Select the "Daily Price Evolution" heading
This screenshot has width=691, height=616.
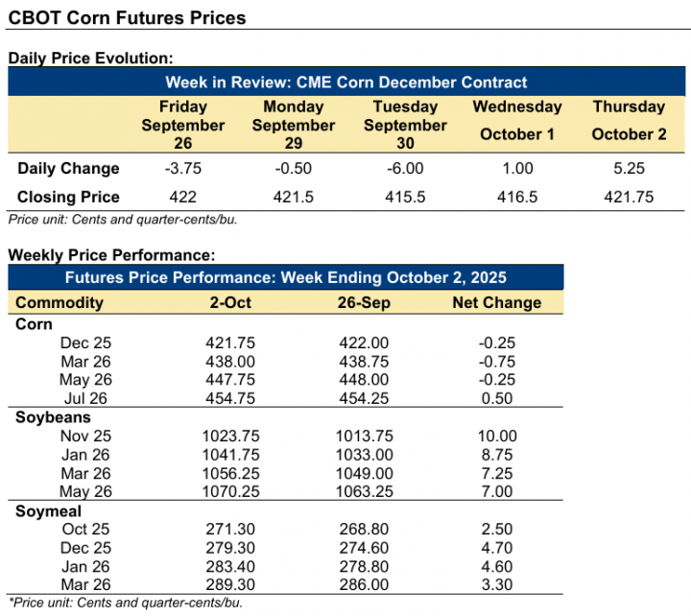click(x=91, y=59)
